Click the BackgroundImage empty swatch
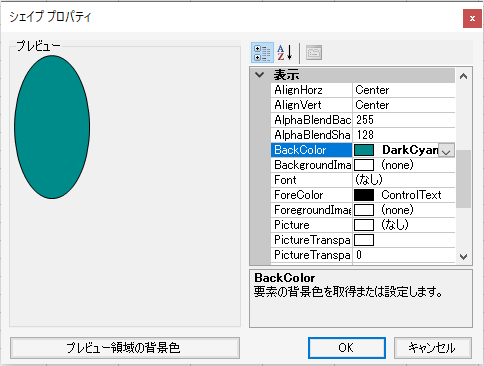The image size is (484, 366). (x=364, y=165)
